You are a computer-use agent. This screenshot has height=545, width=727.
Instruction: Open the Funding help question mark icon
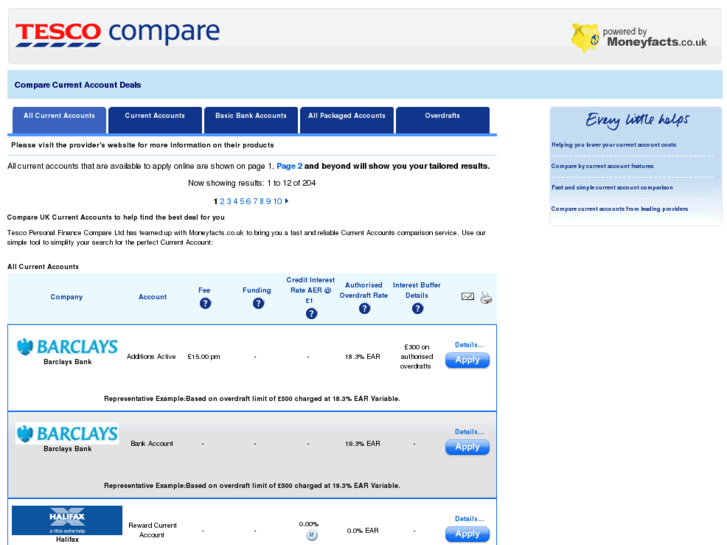pyautogui.click(x=258, y=303)
